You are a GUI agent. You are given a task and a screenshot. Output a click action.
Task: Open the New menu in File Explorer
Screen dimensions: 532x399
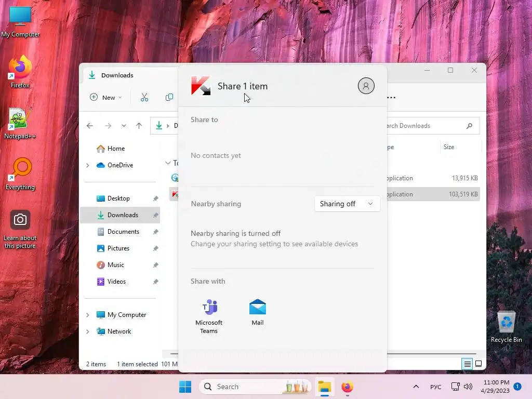(x=106, y=97)
